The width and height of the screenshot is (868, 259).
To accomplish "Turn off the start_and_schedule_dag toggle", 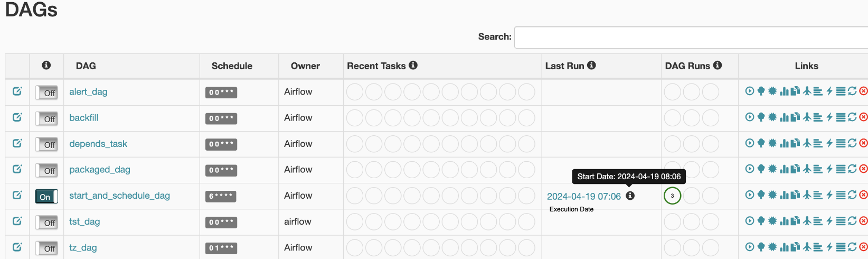I will [x=46, y=197].
